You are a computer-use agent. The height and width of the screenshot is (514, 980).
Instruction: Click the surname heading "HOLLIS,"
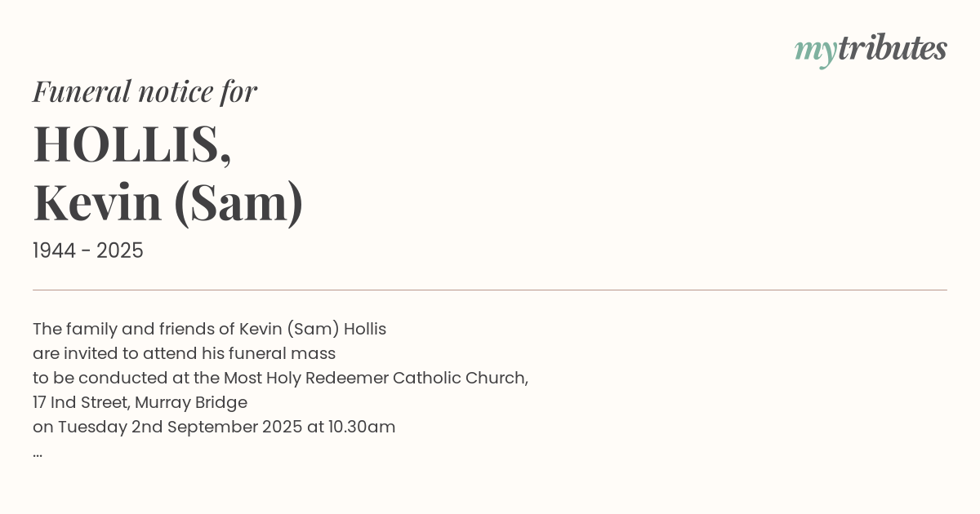click(x=132, y=144)
